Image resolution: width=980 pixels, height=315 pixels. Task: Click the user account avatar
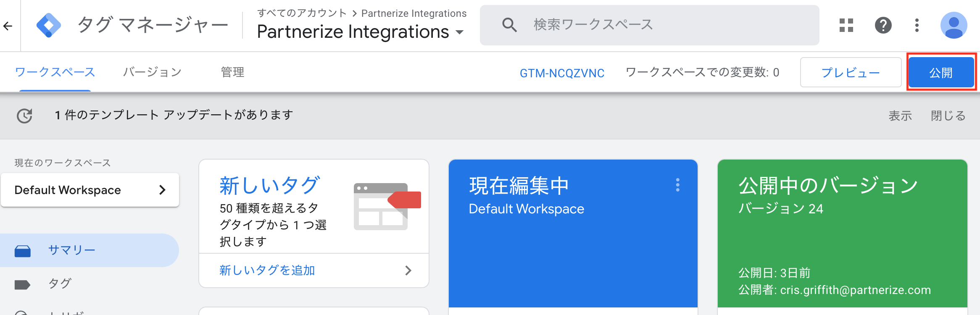coord(954,25)
